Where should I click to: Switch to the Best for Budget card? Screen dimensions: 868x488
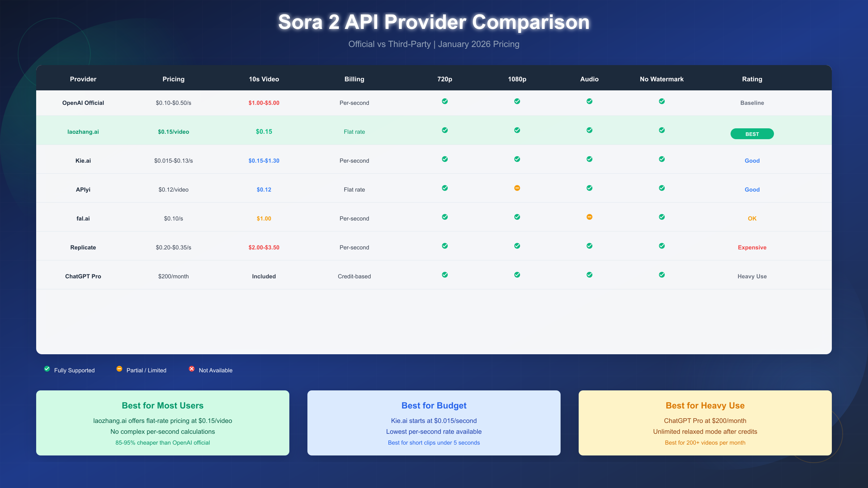coord(434,422)
